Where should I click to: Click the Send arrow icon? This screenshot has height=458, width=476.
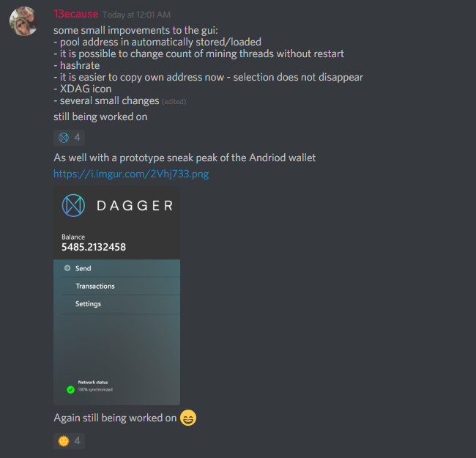tap(67, 268)
